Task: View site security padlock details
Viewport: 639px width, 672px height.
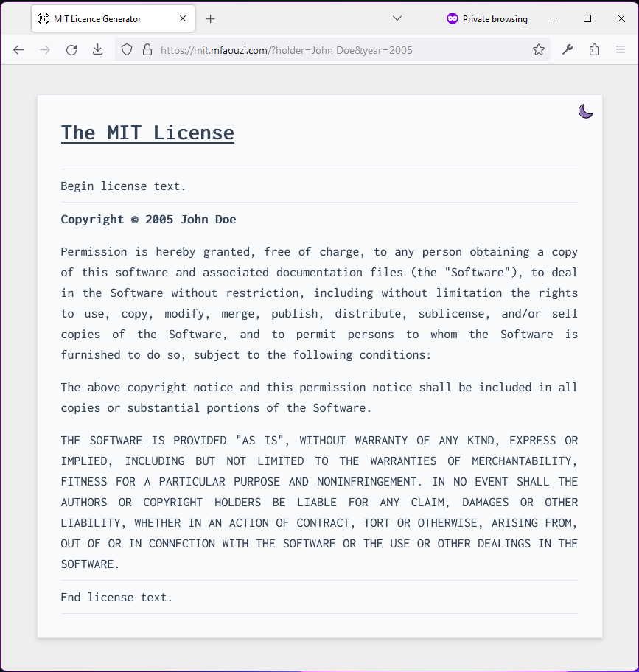Action: click(x=147, y=50)
